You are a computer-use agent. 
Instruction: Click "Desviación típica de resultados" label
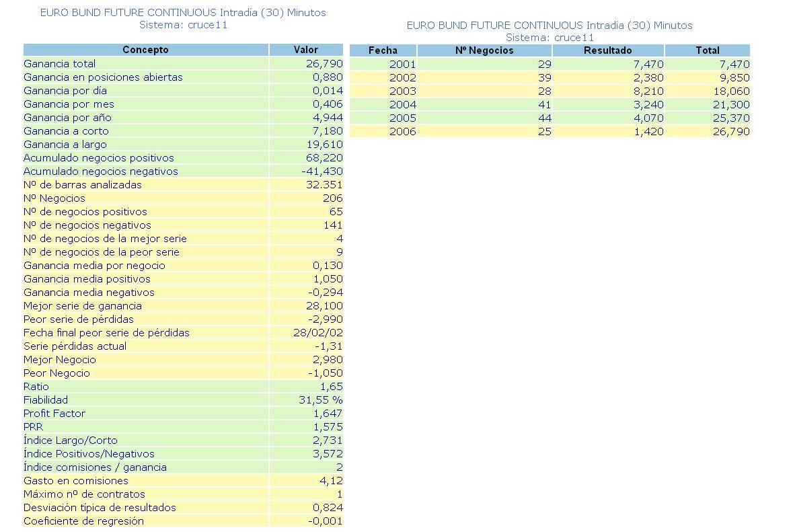tap(100, 507)
